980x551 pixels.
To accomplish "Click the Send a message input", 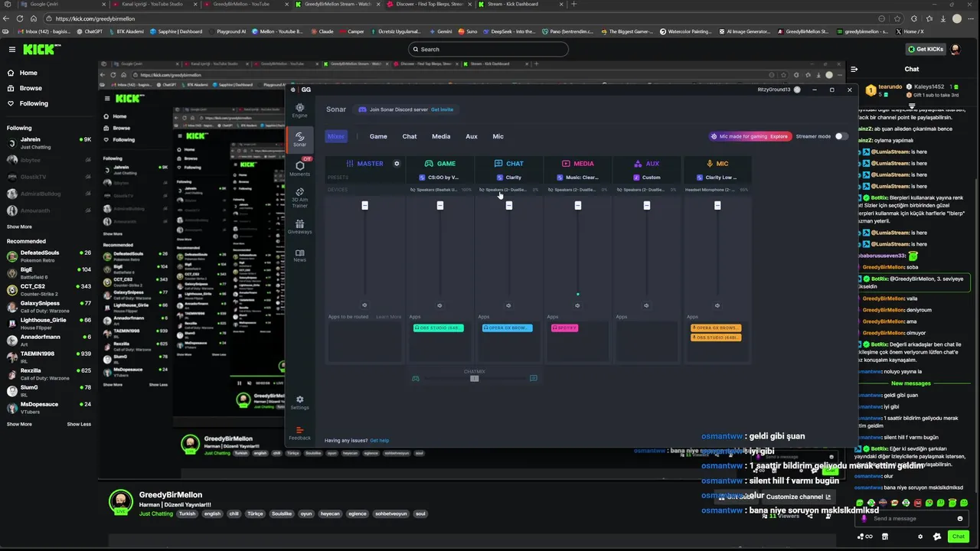I will pyautogui.click(x=911, y=518).
